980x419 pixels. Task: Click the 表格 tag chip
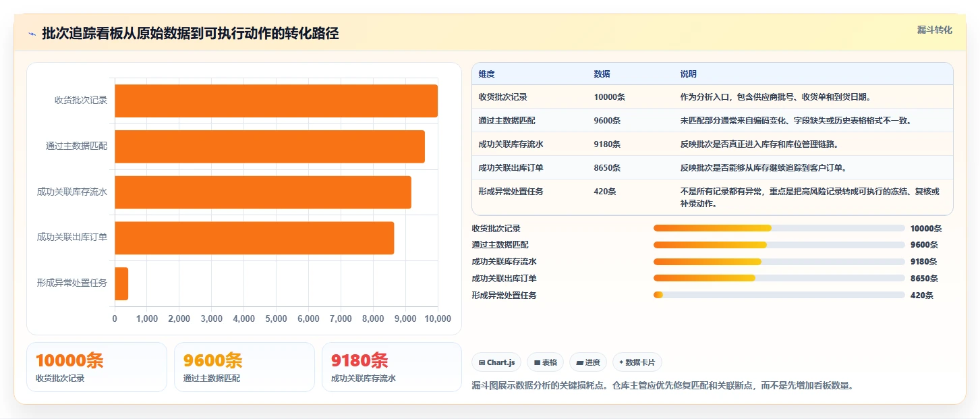tap(545, 362)
